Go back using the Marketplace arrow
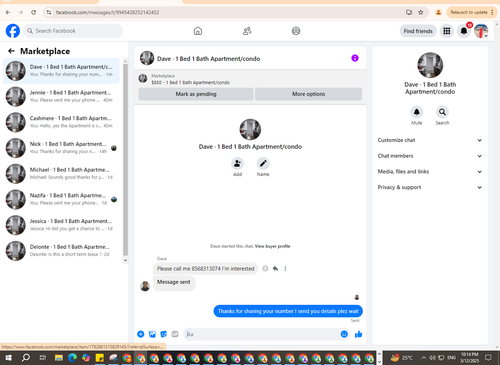 [11, 51]
